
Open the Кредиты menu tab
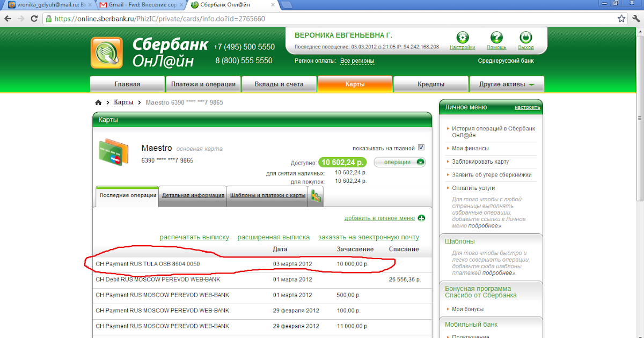click(431, 84)
